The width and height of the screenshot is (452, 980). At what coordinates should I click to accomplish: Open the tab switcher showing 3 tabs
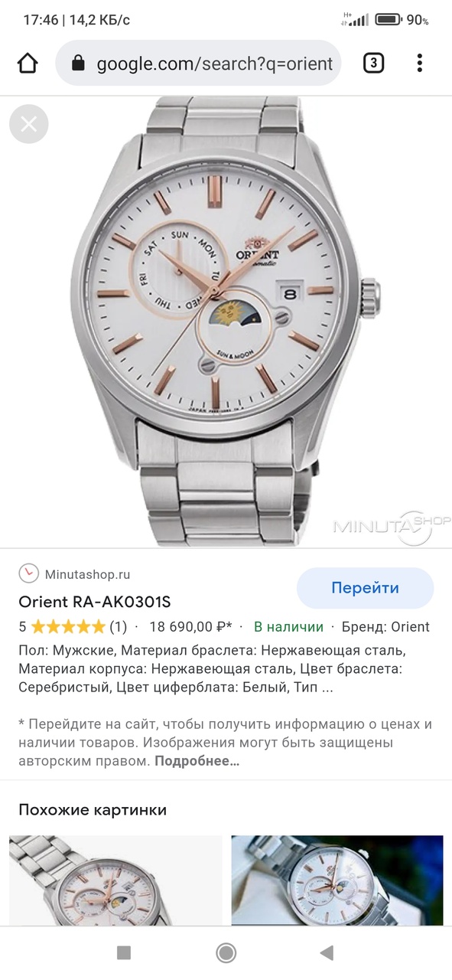click(372, 64)
